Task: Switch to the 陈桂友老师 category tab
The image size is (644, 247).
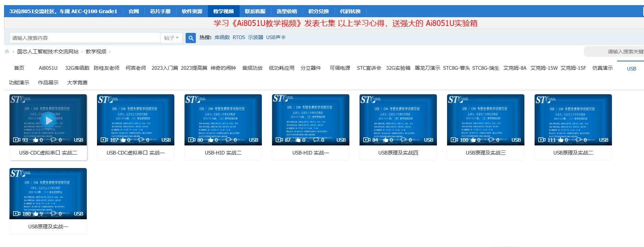Action: point(106,68)
